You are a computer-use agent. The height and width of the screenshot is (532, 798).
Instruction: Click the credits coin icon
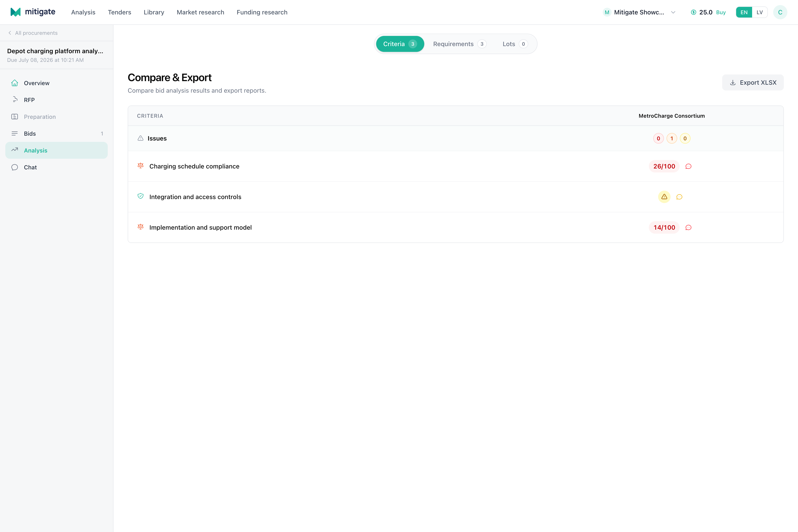tap(694, 12)
